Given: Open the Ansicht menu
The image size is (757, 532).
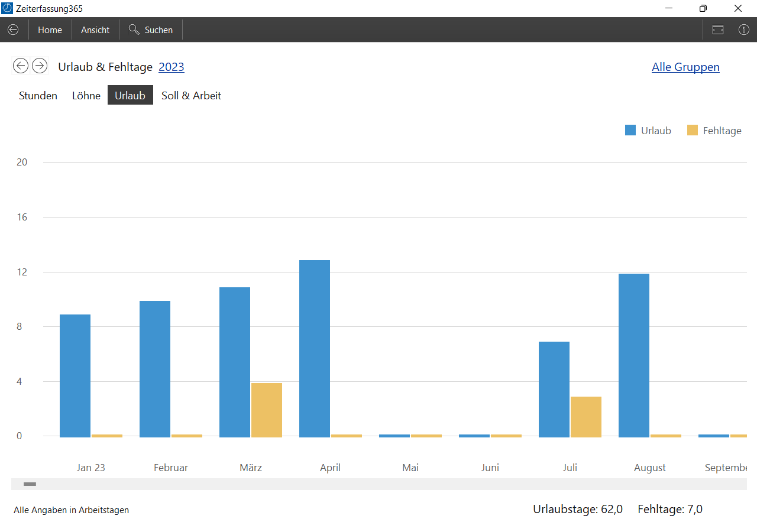Looking at the screenshot, I should (x=95, y=30).
